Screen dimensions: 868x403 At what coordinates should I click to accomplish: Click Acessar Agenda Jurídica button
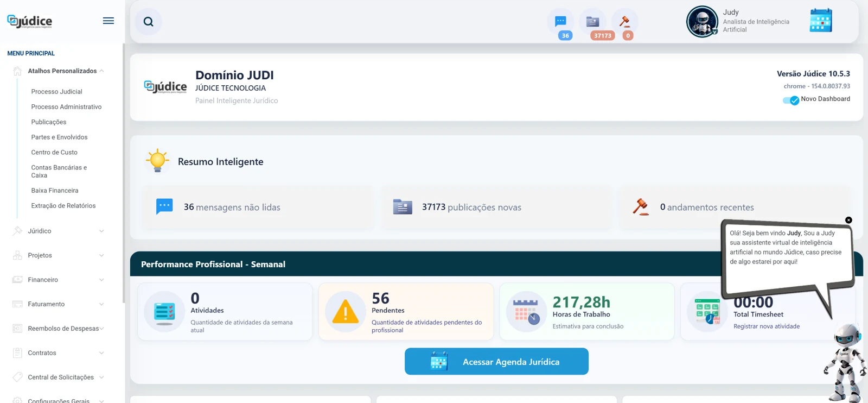[496, 362]
